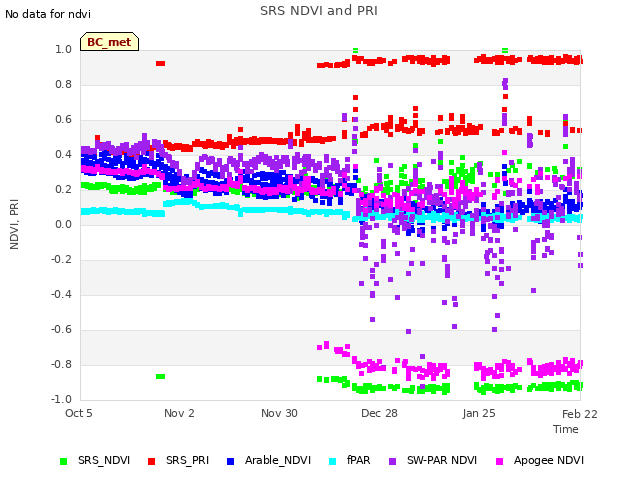Screen dimensions: 640x480
Task: Click the -0.4 y-axis tick label
Action: click(x=61, y=294)
